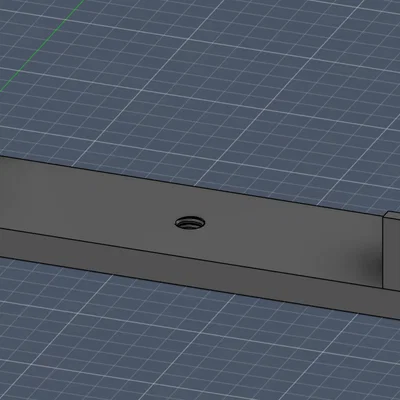Select the threaded hole on the bar
This screenshot has width=400, height=400.
(190, 223)
